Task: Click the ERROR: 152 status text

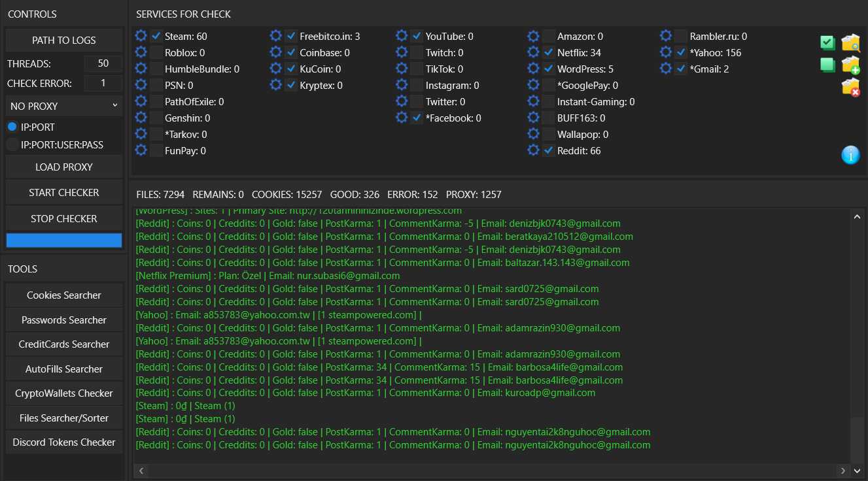Action: click(x=413, y=195)
